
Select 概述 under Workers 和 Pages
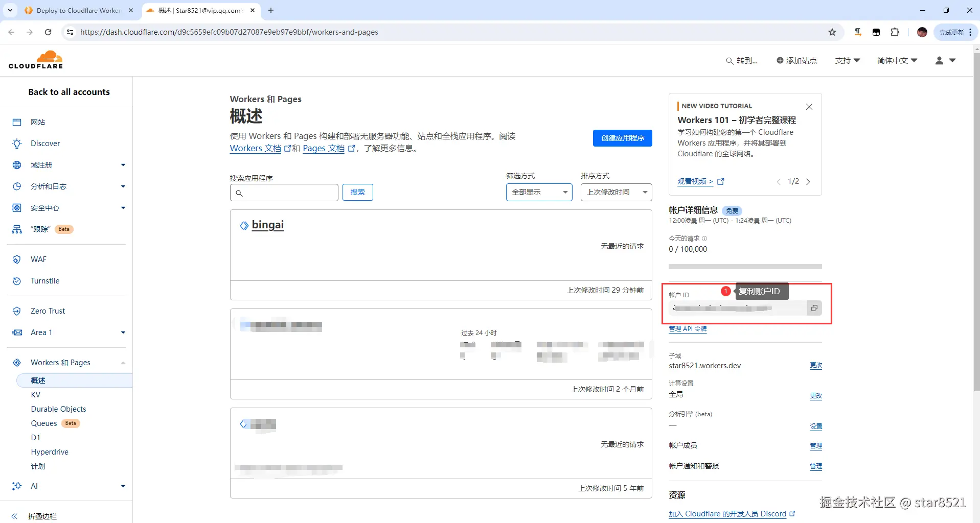[75, 381]
